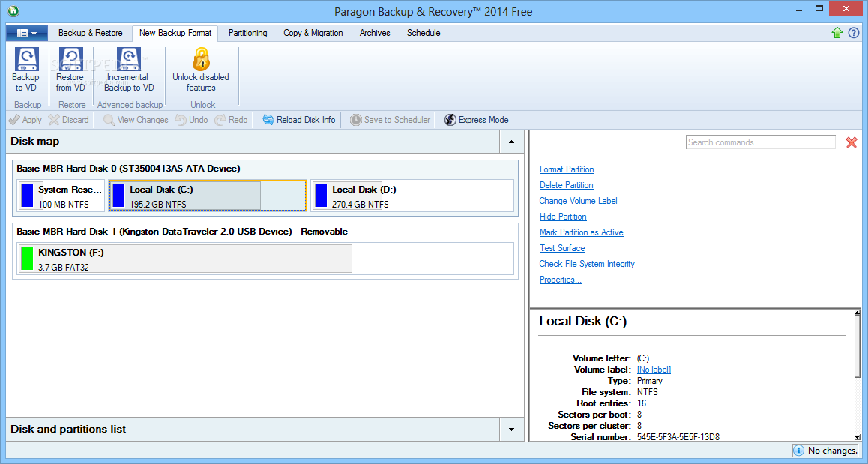Open the Partitioning tab
This screenshot has width=868, height=464.
[247, 33]
